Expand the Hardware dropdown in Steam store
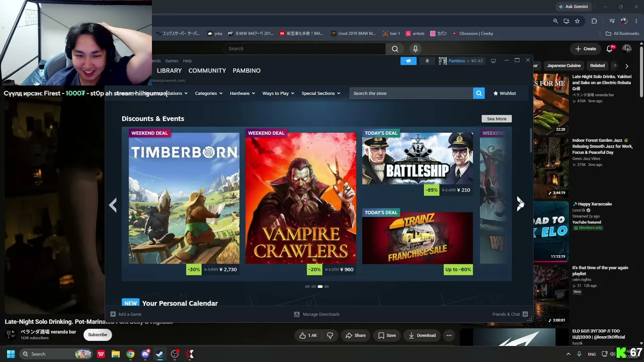Image resolution: width=644 pixels, height=362 pixels. click(x=243, y=93)
